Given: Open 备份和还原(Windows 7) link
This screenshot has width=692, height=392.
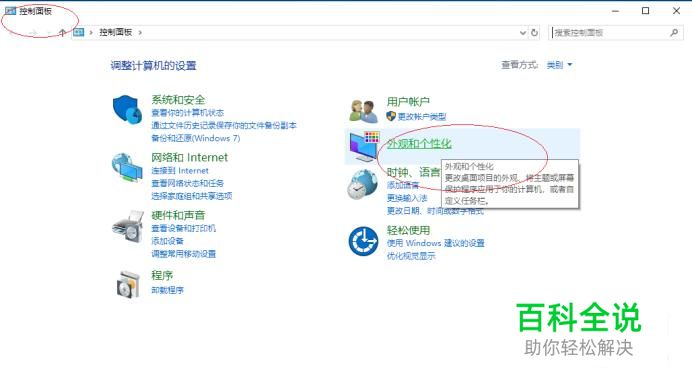Looking at the screenshot, I should point(196,139).
